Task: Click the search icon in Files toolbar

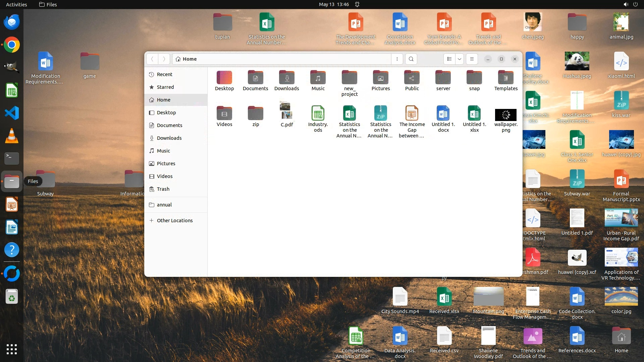Action: pos(411,59)
